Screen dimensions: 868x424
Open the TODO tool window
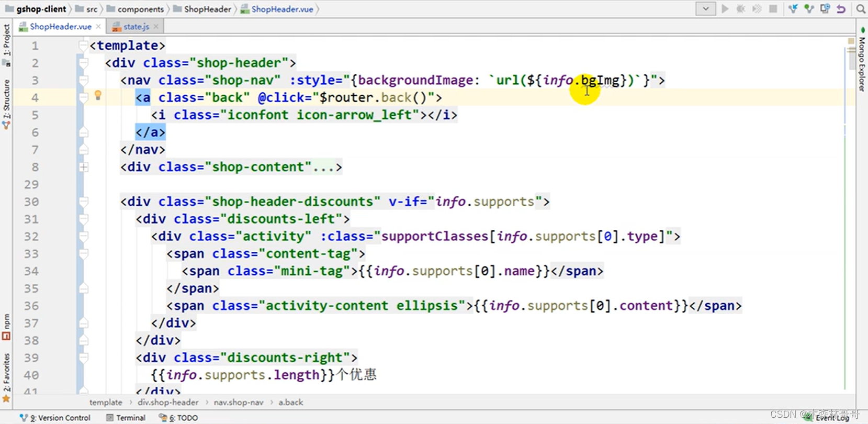tap(178, 418)
